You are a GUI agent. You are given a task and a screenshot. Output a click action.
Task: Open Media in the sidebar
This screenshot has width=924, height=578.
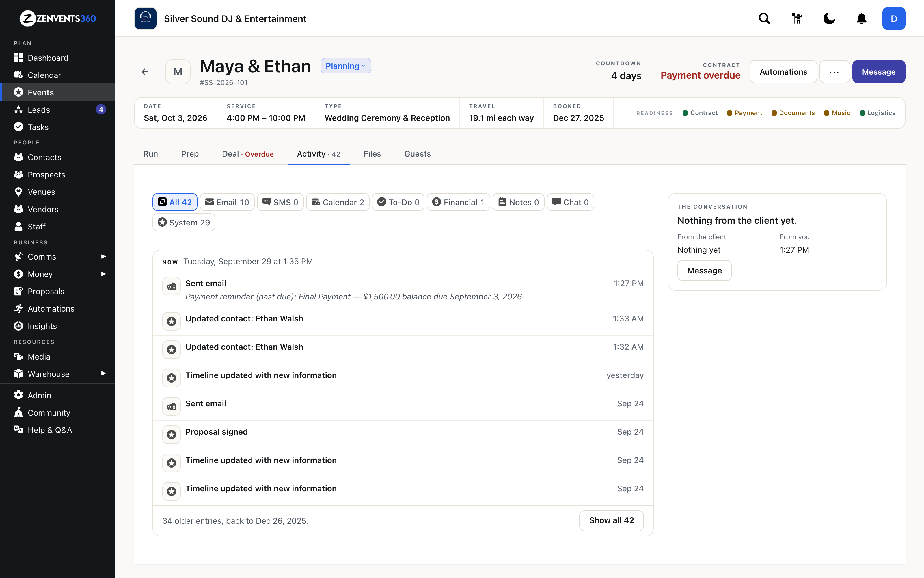[x=58, y=357]
